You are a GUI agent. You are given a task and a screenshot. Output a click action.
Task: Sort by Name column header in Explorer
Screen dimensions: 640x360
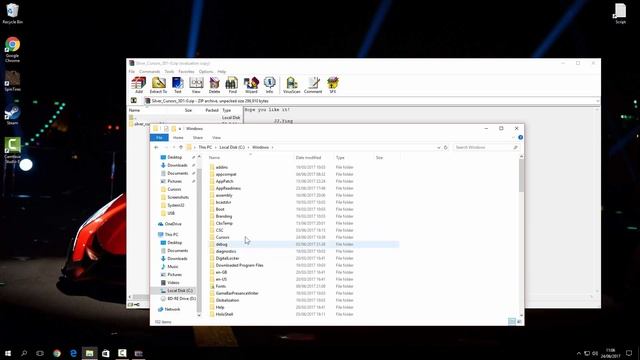coord(214,158)
